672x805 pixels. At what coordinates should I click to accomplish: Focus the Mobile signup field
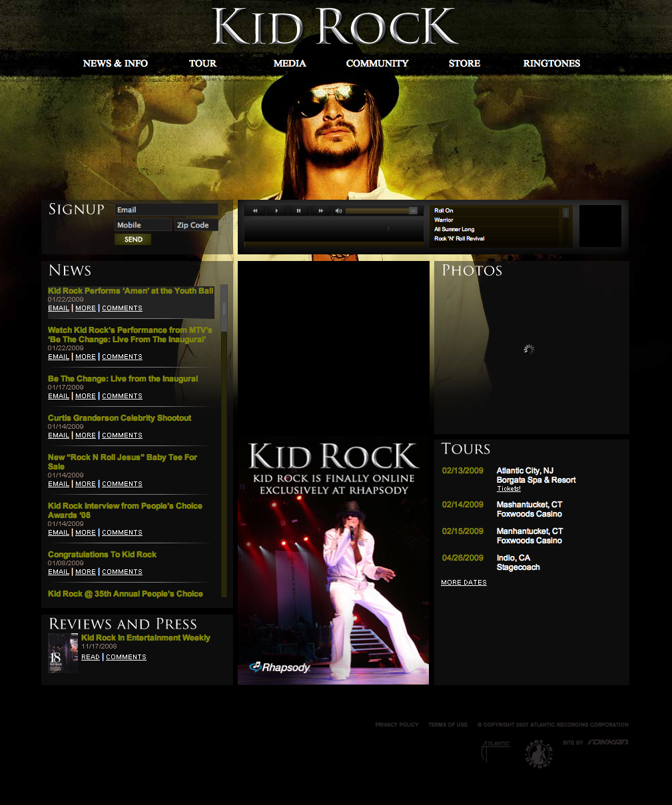143,225
